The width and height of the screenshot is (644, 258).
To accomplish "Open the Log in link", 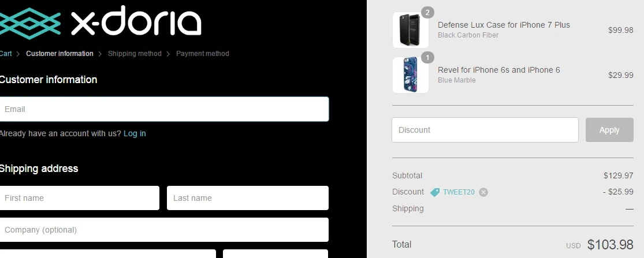I will click(x=135, y=133).
